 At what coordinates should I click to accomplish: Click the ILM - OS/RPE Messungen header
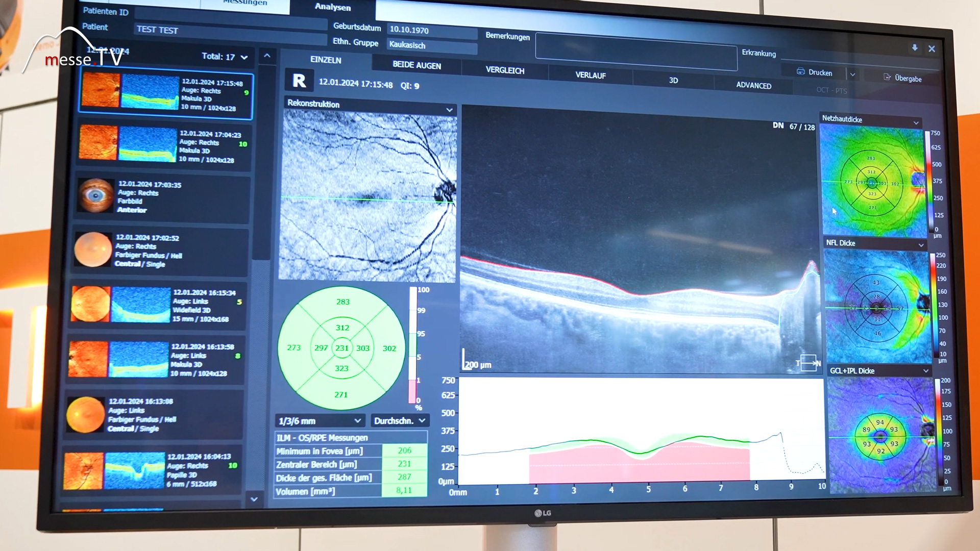point(351,438)
